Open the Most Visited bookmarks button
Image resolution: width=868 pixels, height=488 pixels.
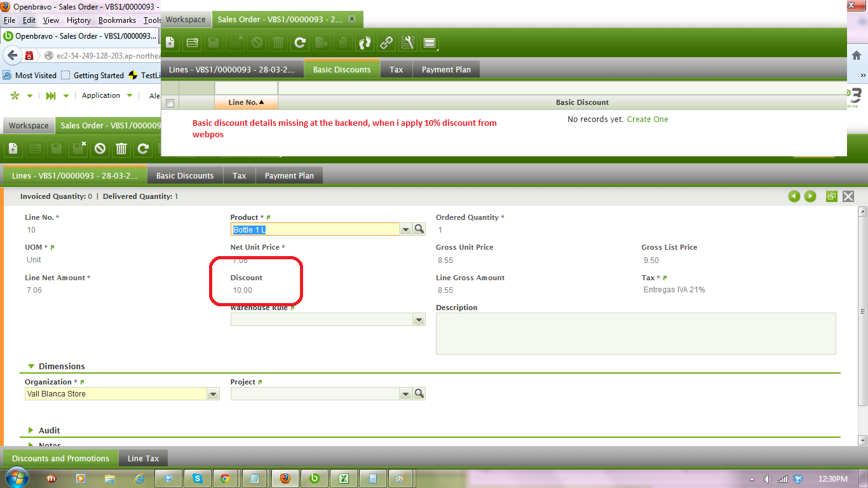(29, 75)
